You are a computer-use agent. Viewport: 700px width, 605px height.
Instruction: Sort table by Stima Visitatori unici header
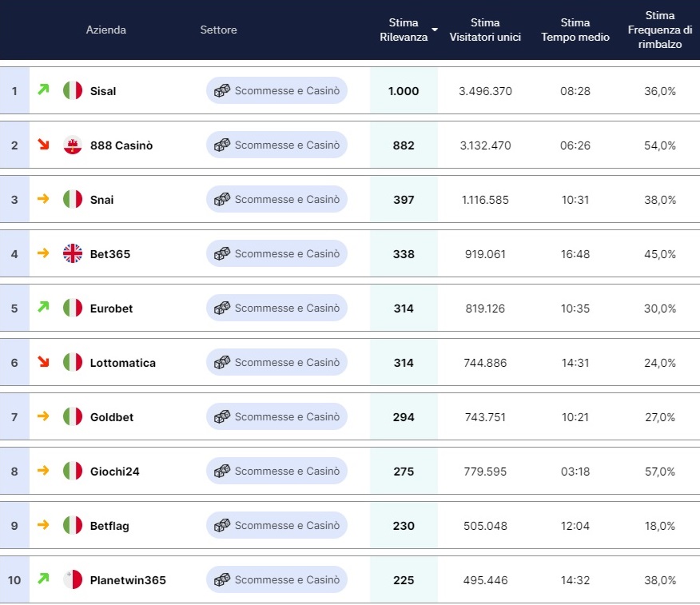[485, 30]
